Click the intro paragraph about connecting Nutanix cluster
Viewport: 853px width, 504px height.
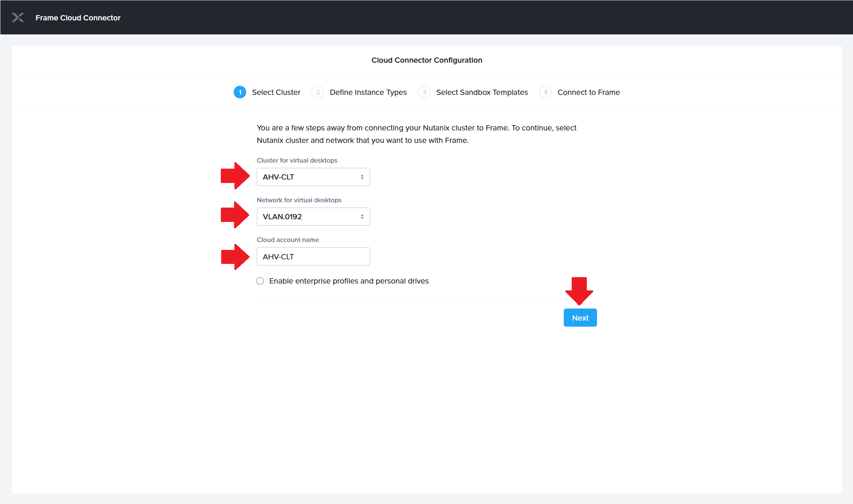[x=417, y=134]
